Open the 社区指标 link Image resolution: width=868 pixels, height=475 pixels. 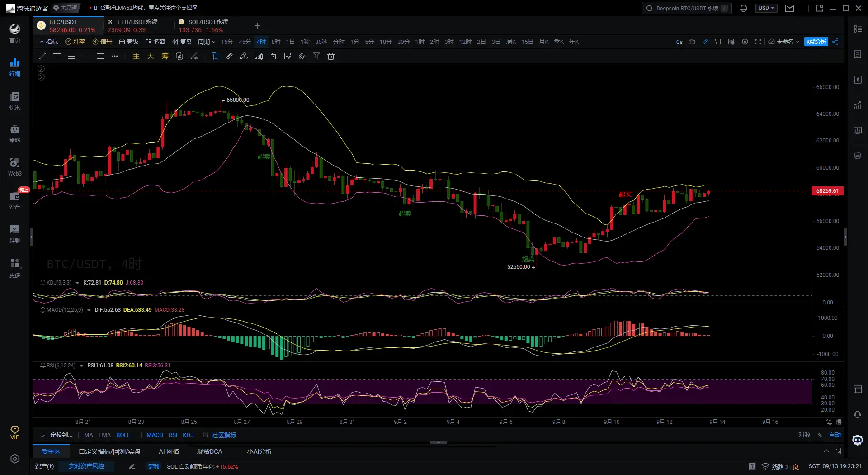224,435
